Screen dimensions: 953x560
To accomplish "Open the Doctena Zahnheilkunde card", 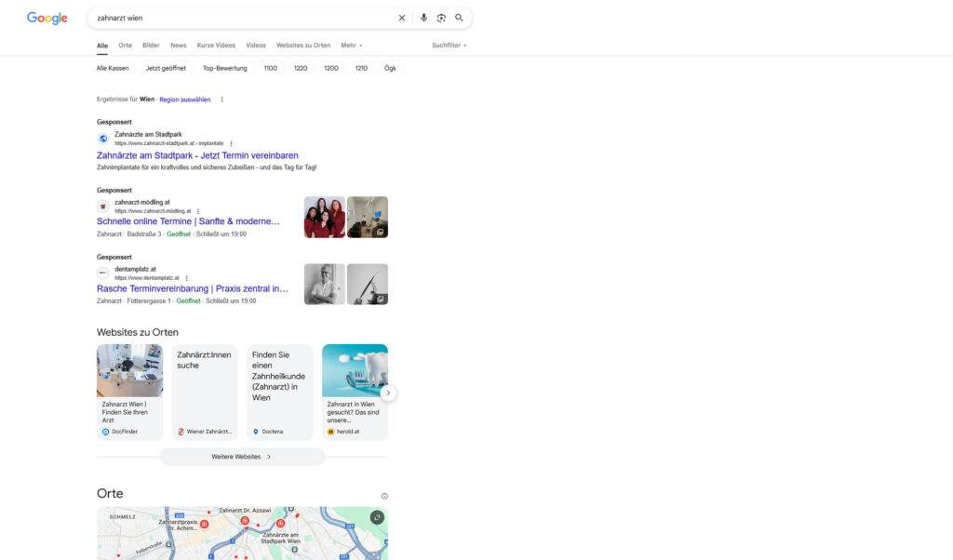I will [279, 392].
